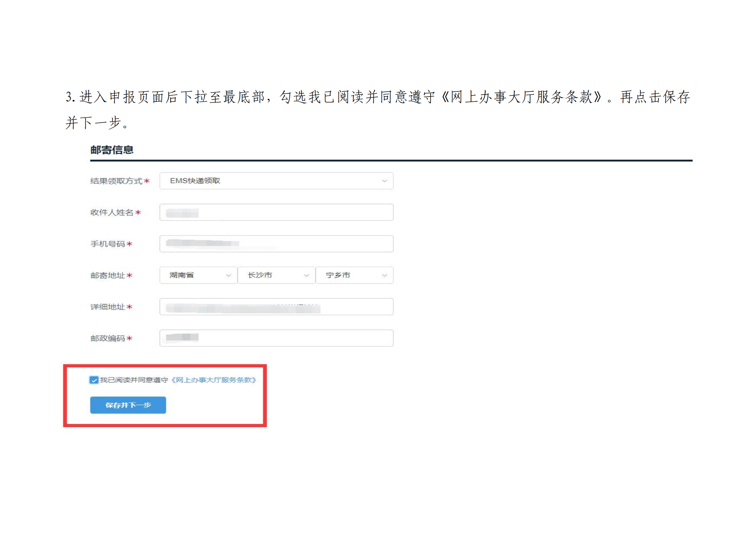756x535 pixels.
Task: Click the 保存并下一步 button
Action: click(128, 405)
